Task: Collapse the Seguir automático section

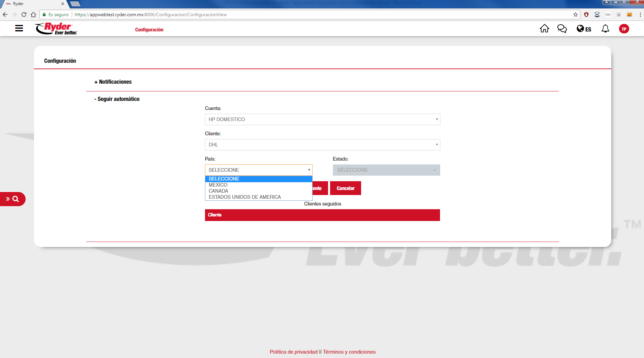Action: pos(117,99)
